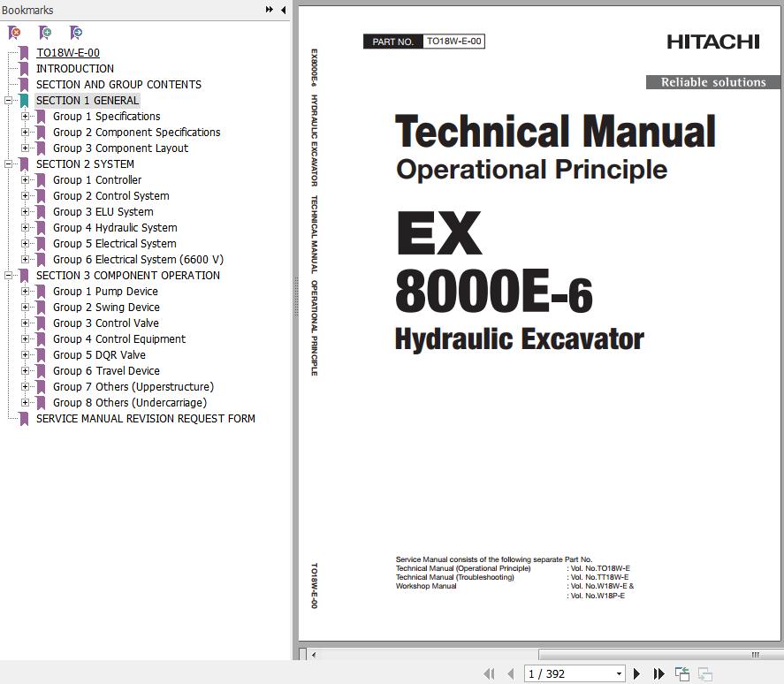The width and height of the screenshot is (784, 684).
Task: Go to the next page
Action: point(636,673)
